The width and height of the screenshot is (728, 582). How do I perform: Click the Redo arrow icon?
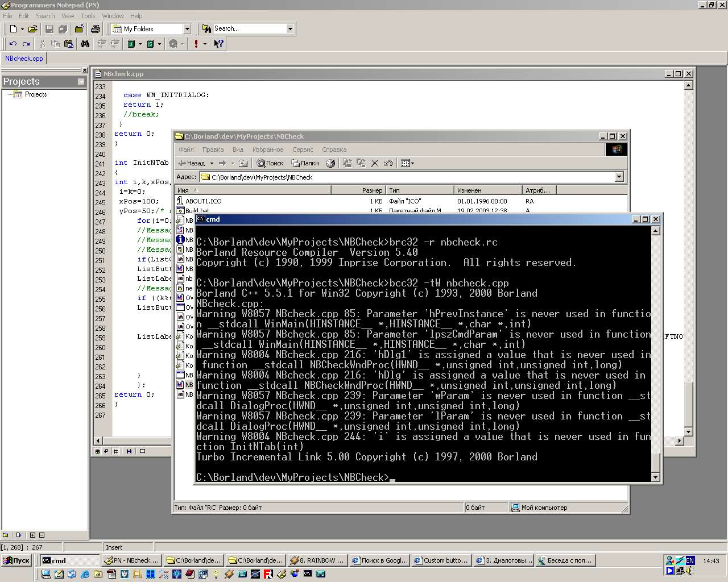(x=26, y=44)
